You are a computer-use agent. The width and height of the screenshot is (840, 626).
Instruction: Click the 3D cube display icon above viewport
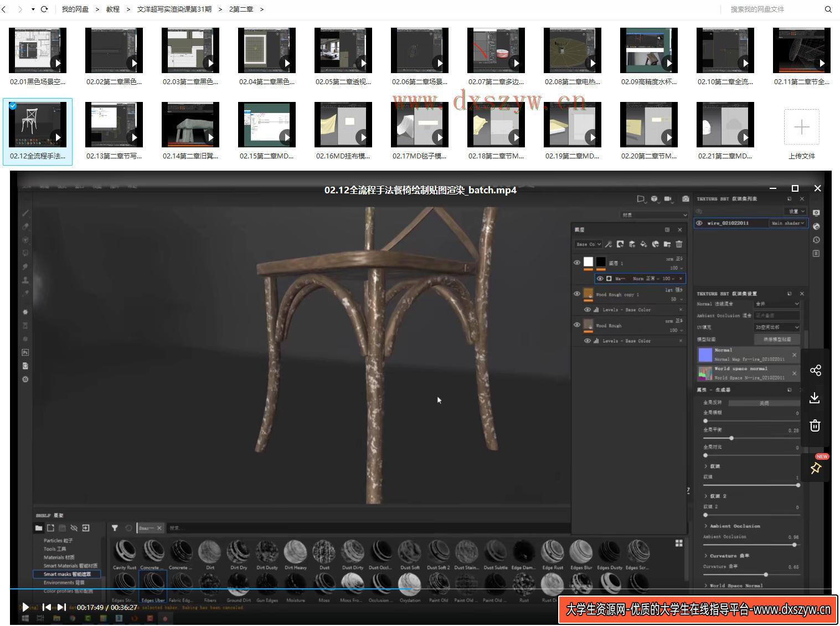pos(655,199)
